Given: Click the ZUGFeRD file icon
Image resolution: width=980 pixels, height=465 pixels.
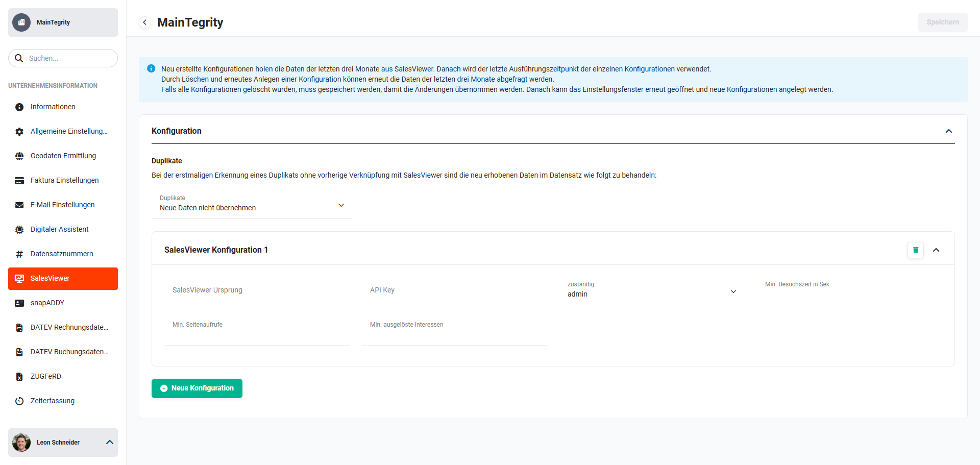Looking at the screenshot, I should pos(19,377).
